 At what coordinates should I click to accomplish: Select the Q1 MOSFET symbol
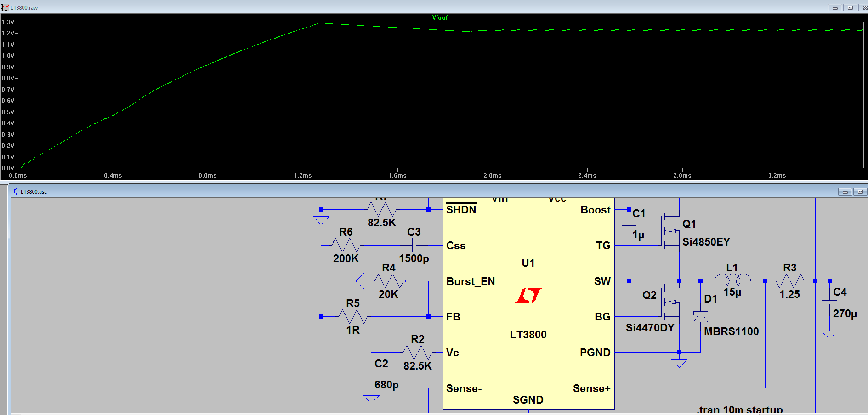click(x=671, y=231)
